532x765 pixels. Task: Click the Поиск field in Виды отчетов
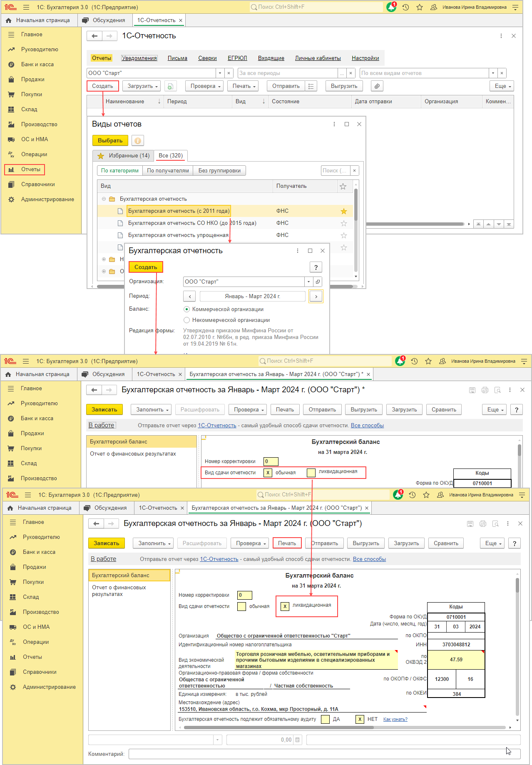pyautogui.click(x=335, y=170)
